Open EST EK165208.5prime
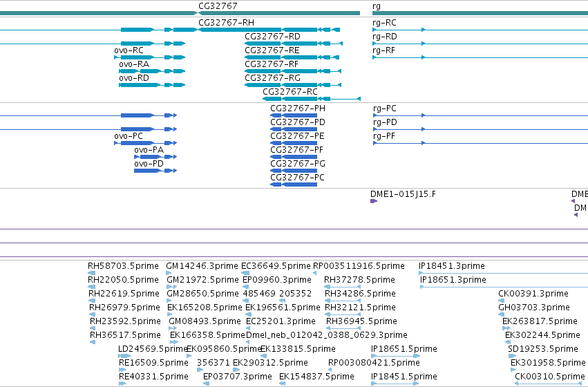The height and width of the screenshot is (387, 588). pyautogui.click(x=205, y=308)
